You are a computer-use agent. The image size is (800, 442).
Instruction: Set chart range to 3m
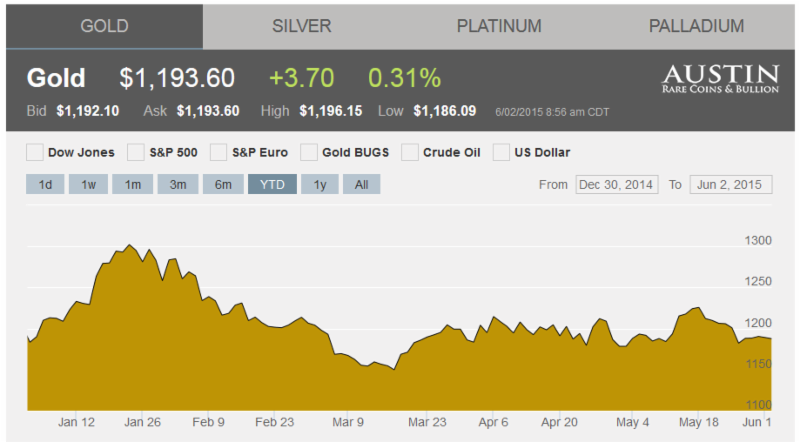177,184
